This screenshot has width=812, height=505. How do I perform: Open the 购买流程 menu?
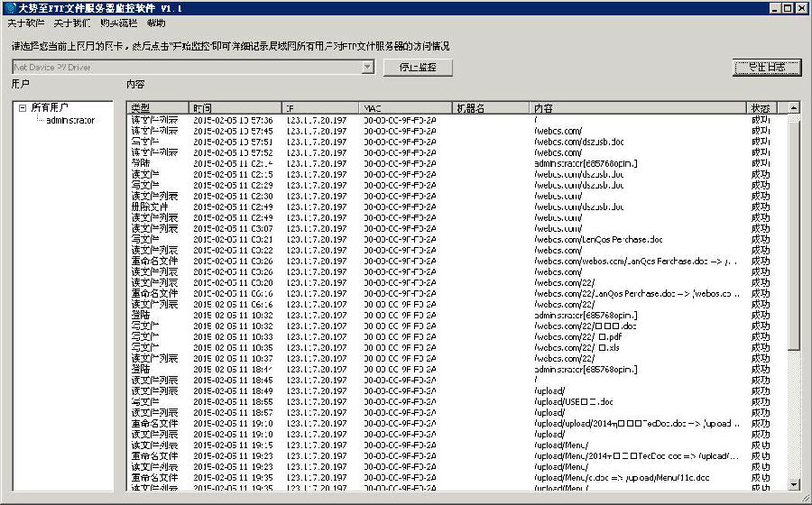click(x=118, y=23)
